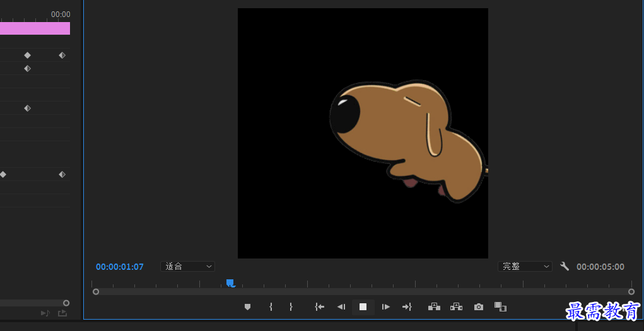
Task: Click the effect controls zoom bar end handle
Action: tap(66, 303)
